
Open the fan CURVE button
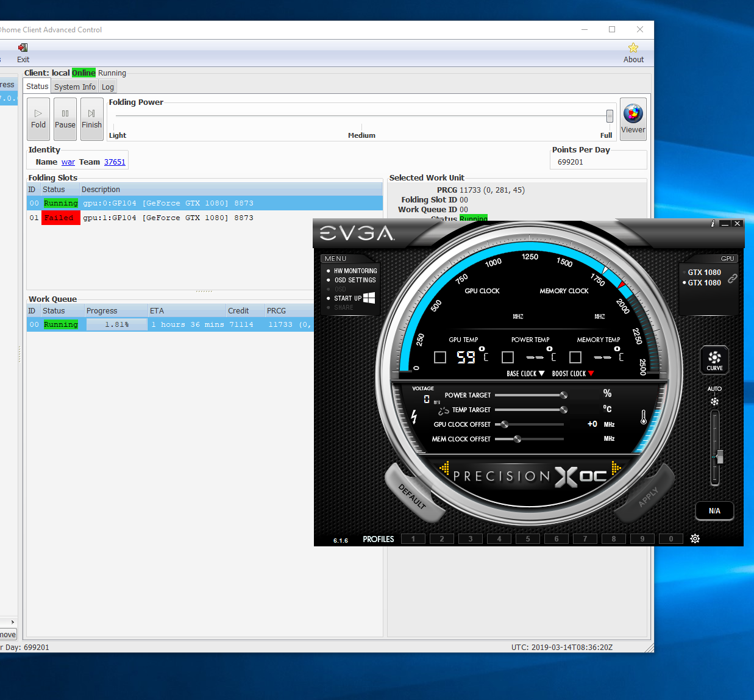[x=714, y=360]
